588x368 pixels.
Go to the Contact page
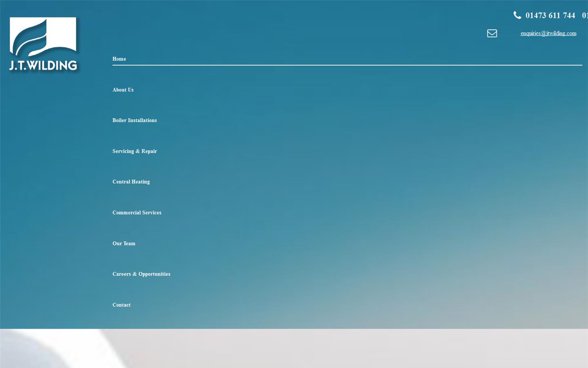click(x=121, y=305)
